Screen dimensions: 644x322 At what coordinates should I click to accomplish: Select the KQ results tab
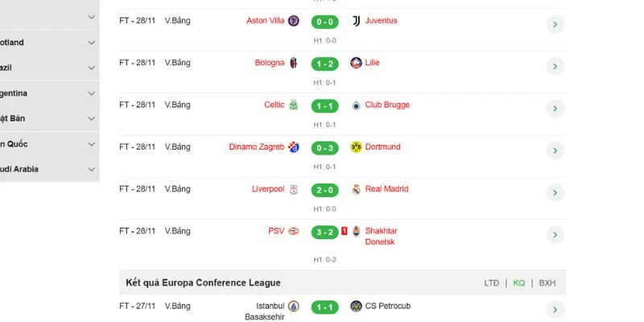(519, 283)
